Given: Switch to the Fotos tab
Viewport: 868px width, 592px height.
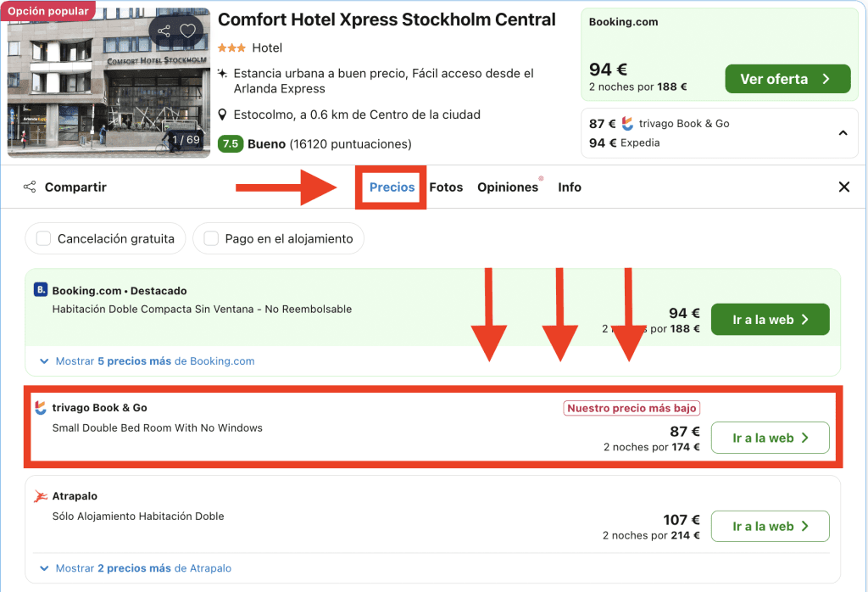Looking at the screenshot, I should (x=446, y=187).
